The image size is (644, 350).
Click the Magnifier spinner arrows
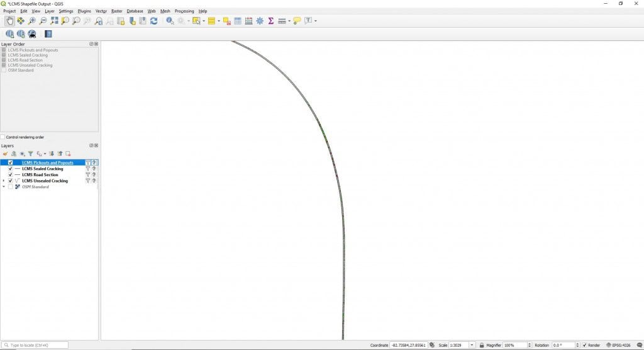coord(530,345)
